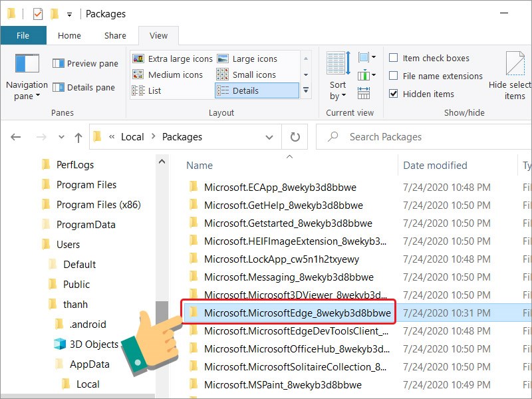Screen dimensions: 532x399
Task: Select Microsoft.Messaging_8wekyb3d8bbwe folder
Action: pos(289,277)
